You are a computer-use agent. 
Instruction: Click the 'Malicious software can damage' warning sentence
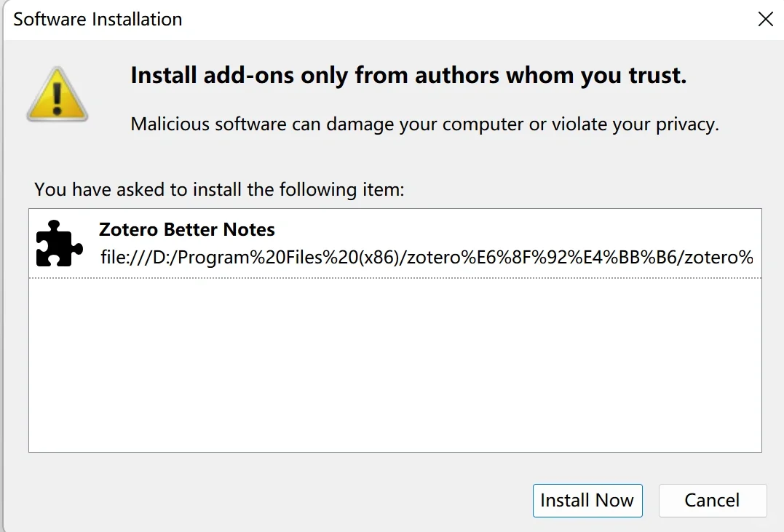[424, 124]
